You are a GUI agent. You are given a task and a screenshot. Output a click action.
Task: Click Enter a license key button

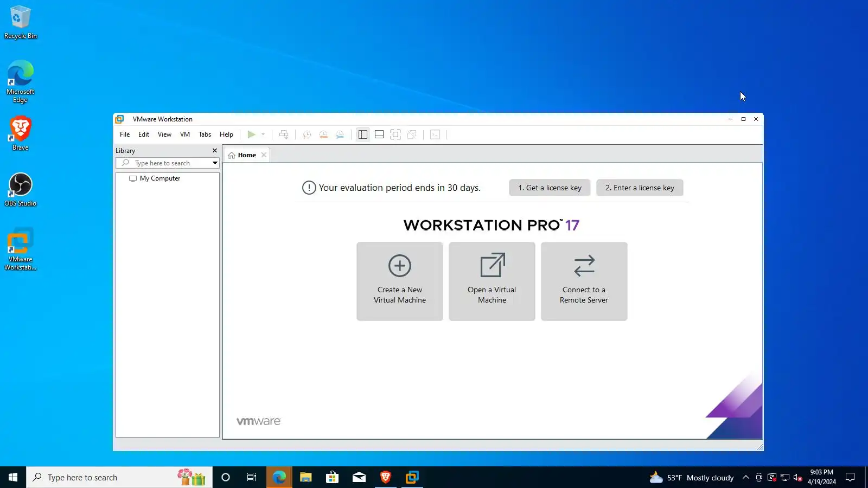tap(640, 188)
